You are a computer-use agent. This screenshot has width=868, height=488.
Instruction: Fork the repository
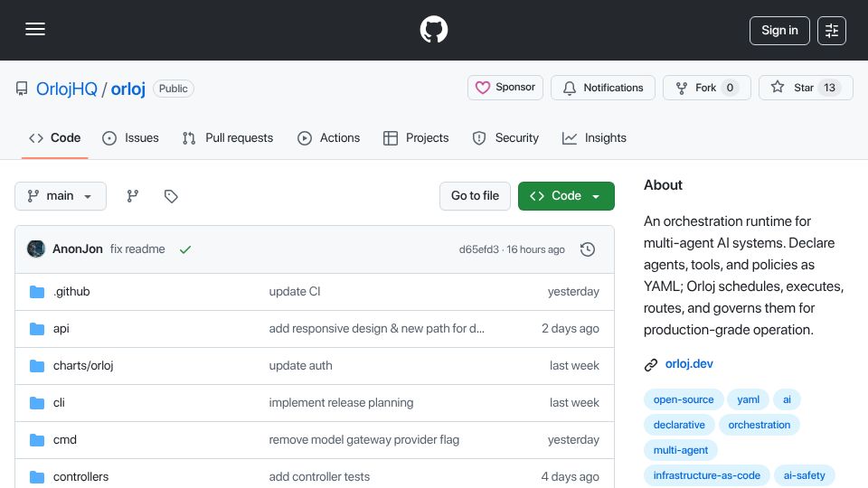point(706,88)
